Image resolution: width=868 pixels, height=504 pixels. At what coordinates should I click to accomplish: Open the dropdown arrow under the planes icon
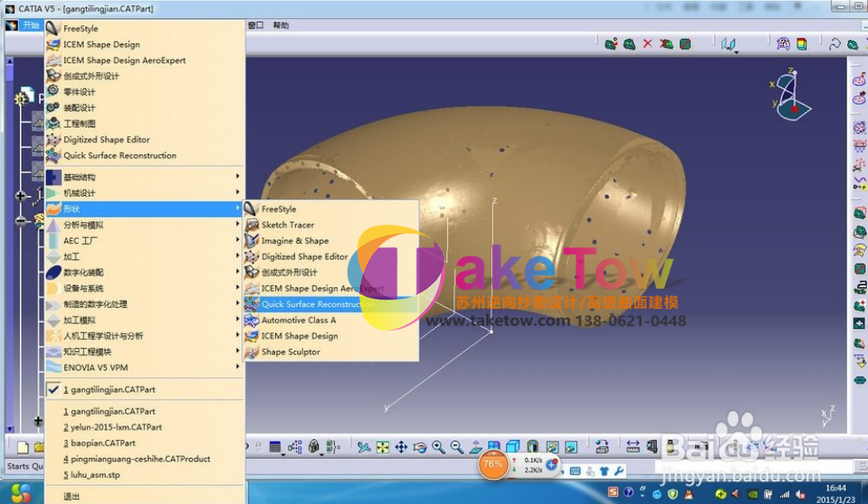[x=737, y=52]
